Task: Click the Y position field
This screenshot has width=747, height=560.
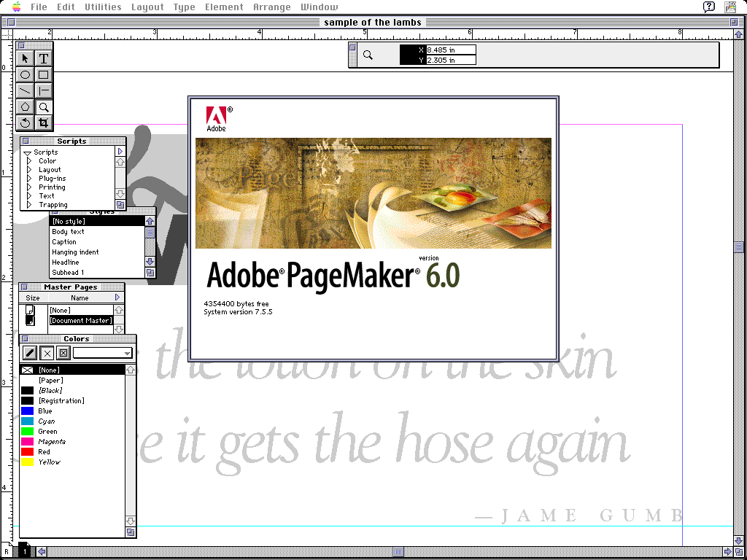Action: [451, 60]
